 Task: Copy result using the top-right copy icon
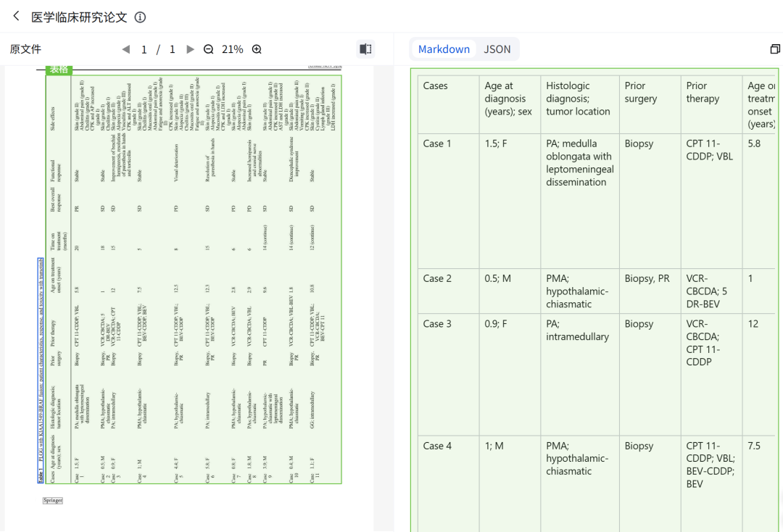tap(775, 49)
